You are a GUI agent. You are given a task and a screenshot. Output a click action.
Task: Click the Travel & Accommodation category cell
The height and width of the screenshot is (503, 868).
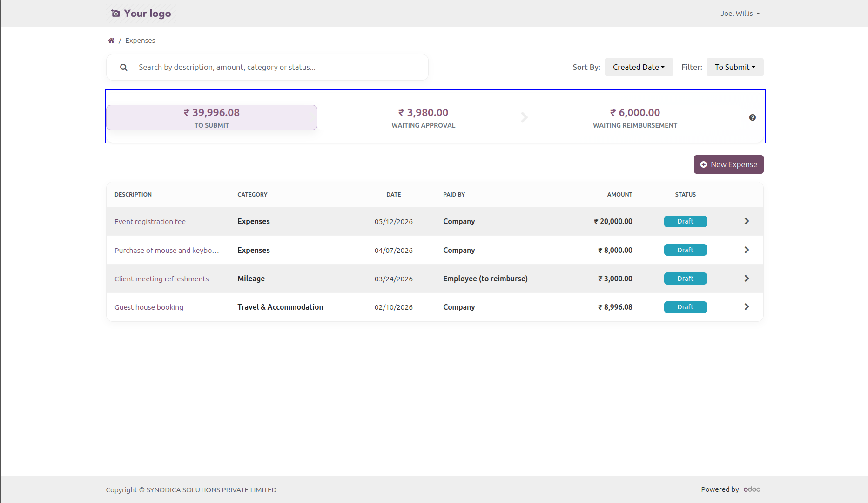[280, 307]
